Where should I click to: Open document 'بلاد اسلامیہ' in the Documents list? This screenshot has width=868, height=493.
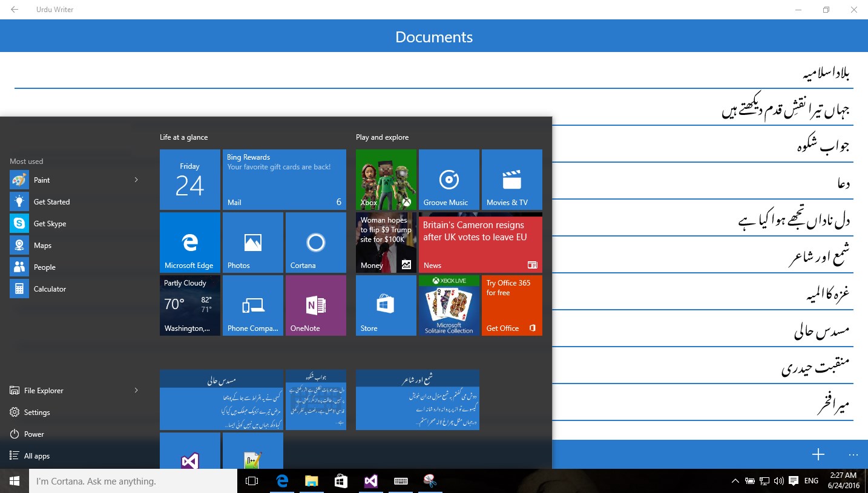[x=434, y=73]
